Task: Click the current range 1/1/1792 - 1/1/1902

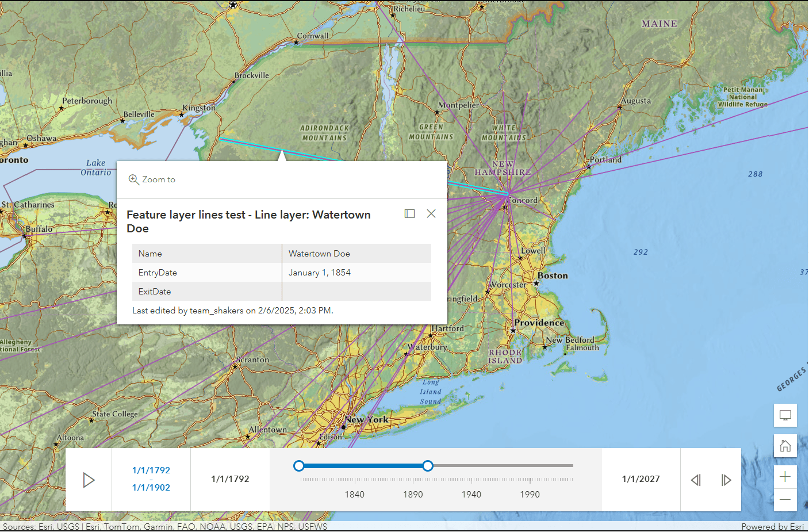Action: tap(151, 479)
